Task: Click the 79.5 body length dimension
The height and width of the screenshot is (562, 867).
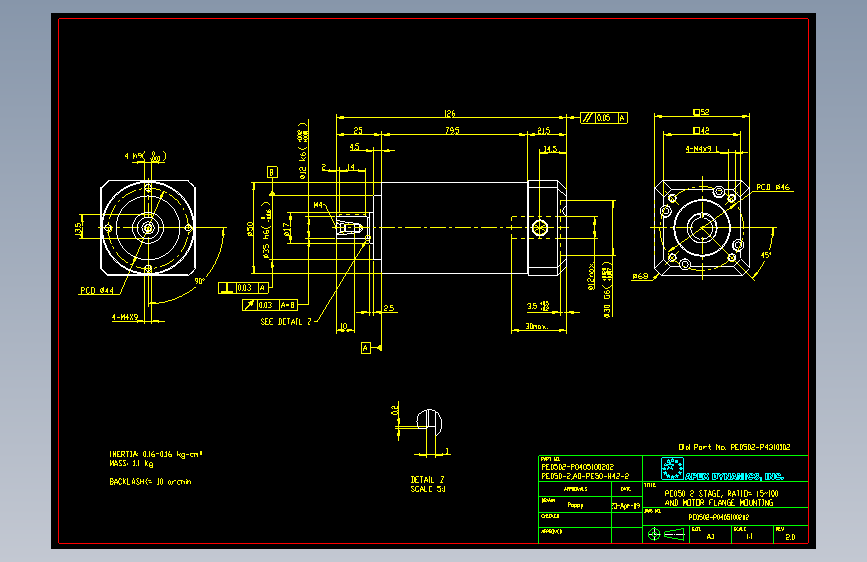Action: tap(452, 131)
